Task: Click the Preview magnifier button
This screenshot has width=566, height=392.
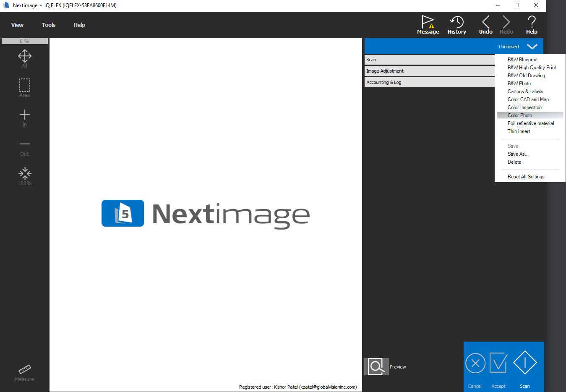Action: pos(376,366)
